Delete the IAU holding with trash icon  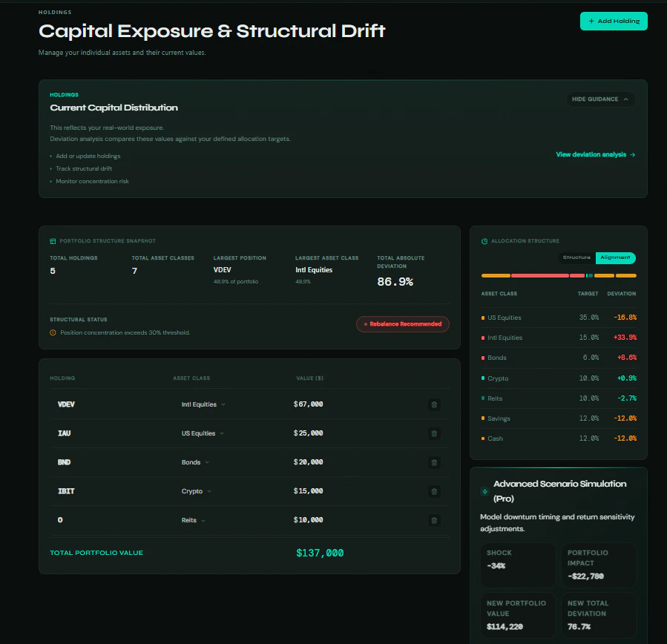(434, 433)
